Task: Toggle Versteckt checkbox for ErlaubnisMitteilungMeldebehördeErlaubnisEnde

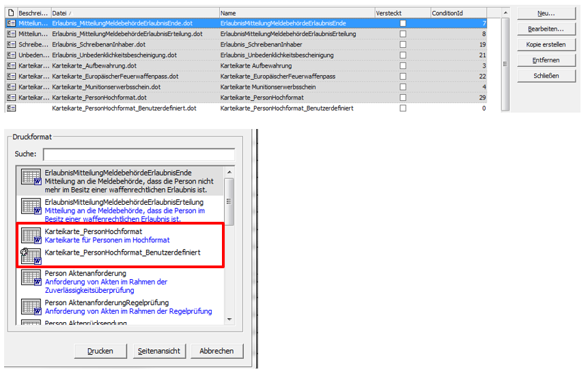Action: [403, 23]
